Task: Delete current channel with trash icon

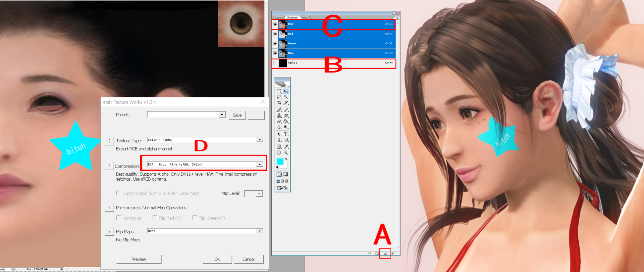Action: (x=392, y=253)
